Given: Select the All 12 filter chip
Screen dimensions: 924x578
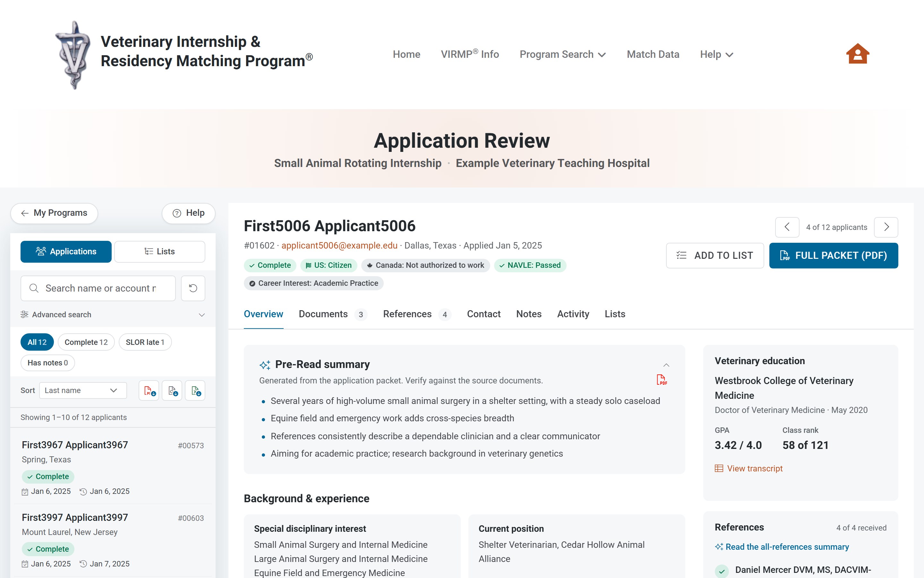Looking at the screenshot, I should coord(37,342).
